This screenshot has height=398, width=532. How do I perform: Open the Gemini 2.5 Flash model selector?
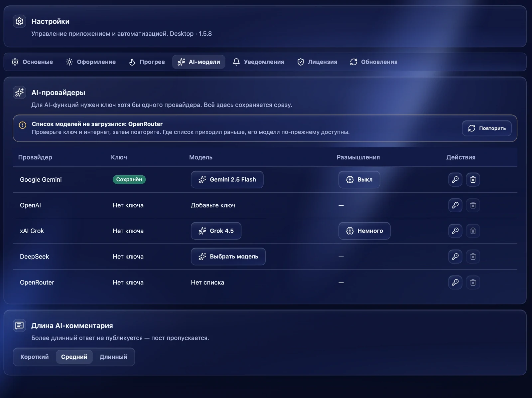coord(227,180)
